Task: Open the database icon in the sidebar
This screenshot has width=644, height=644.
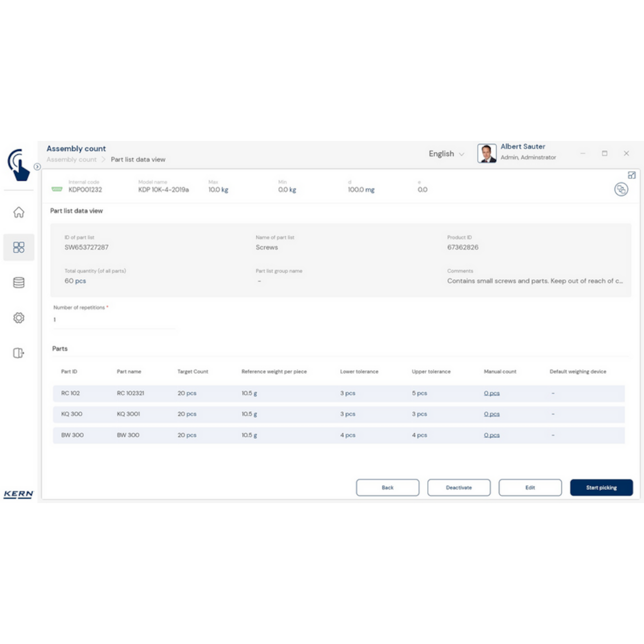Action: click(19, 282)
